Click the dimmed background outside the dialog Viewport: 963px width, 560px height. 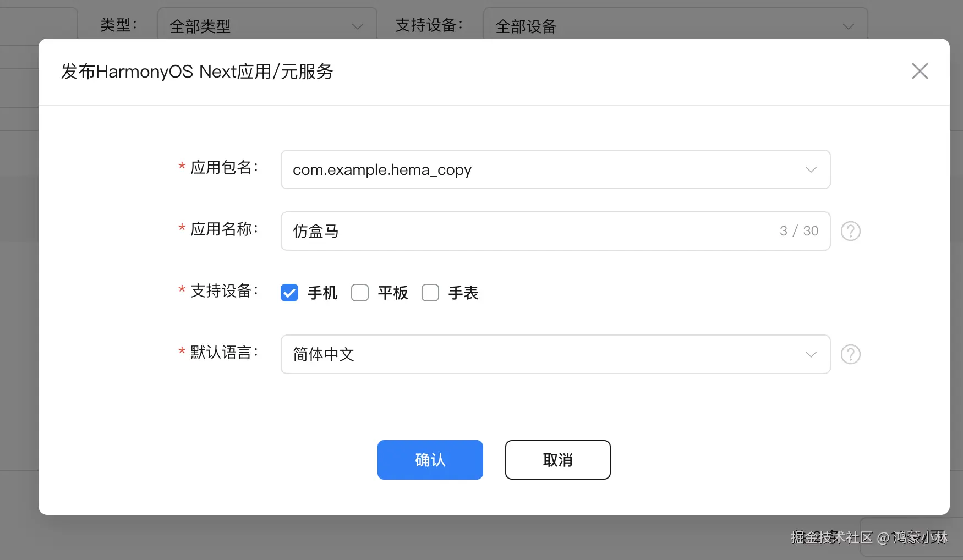point(19,275)
